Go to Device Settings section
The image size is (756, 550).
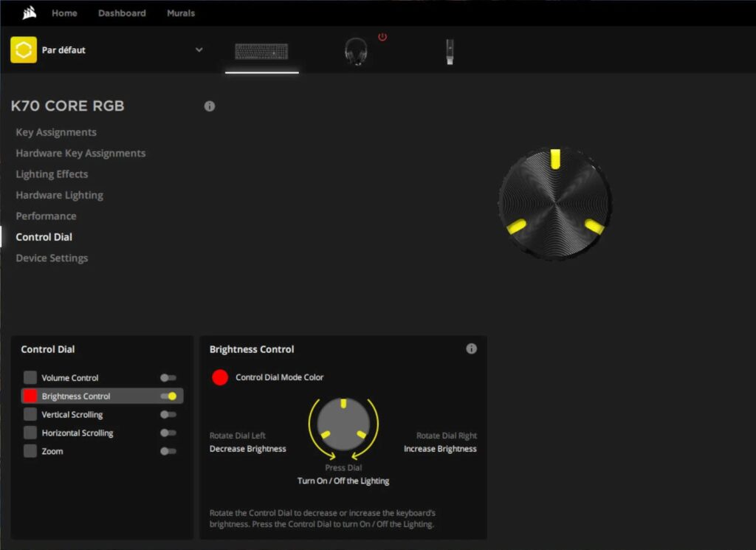pyautogui.click(x=52, y=258)
